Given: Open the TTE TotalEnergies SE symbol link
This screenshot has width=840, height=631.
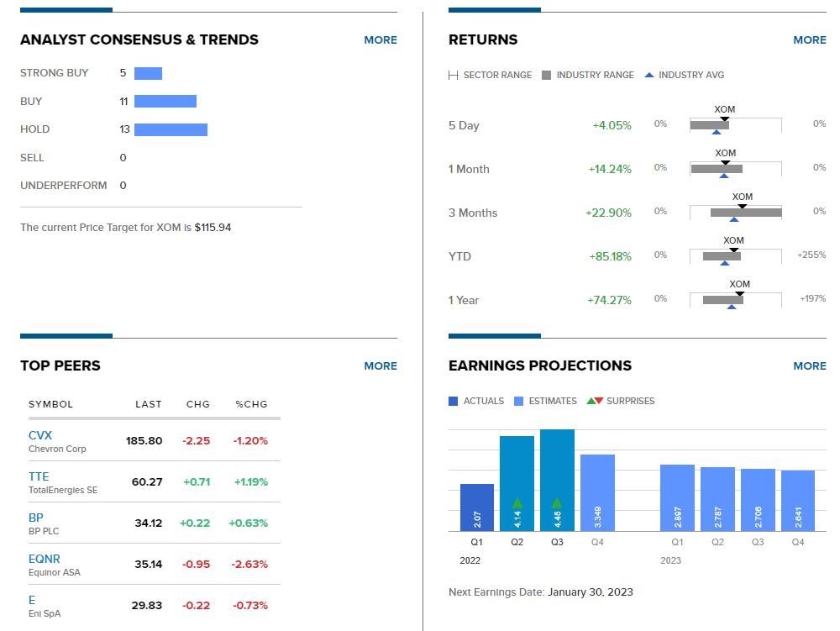Looking at the screenshot, I should pyautogui.click(x=39, y=476).
